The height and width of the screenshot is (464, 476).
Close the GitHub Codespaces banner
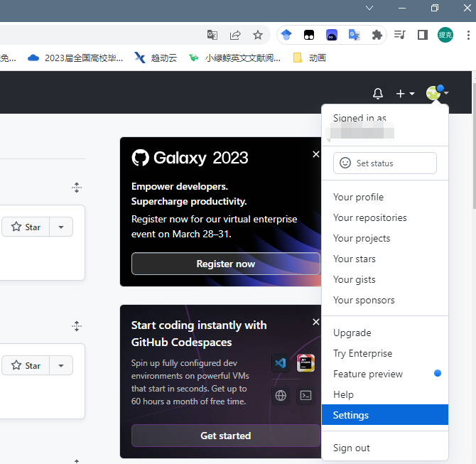click(x=315, y=322)
